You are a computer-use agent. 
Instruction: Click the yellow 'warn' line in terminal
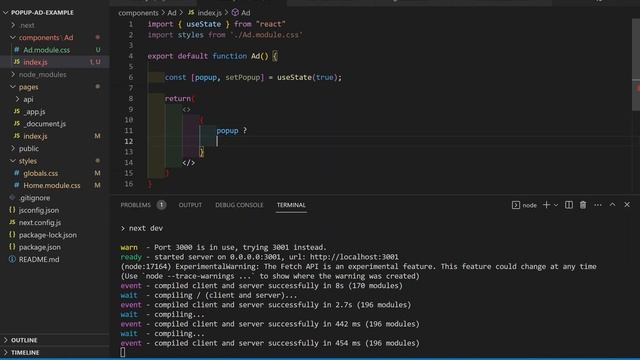223,247
